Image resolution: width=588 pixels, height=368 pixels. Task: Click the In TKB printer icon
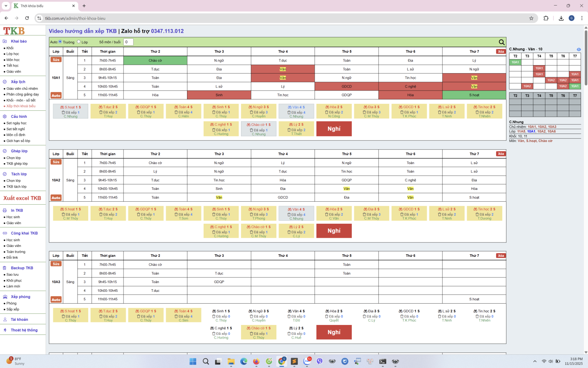5,210
